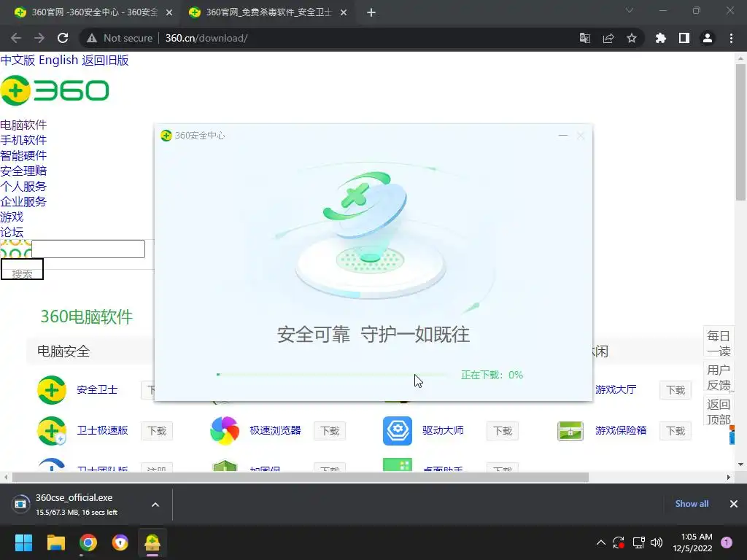The height and width of the screenshot is (560, 747).
Task: Expand 360cse_official.exe download options
Action: (x=155, y=505)
